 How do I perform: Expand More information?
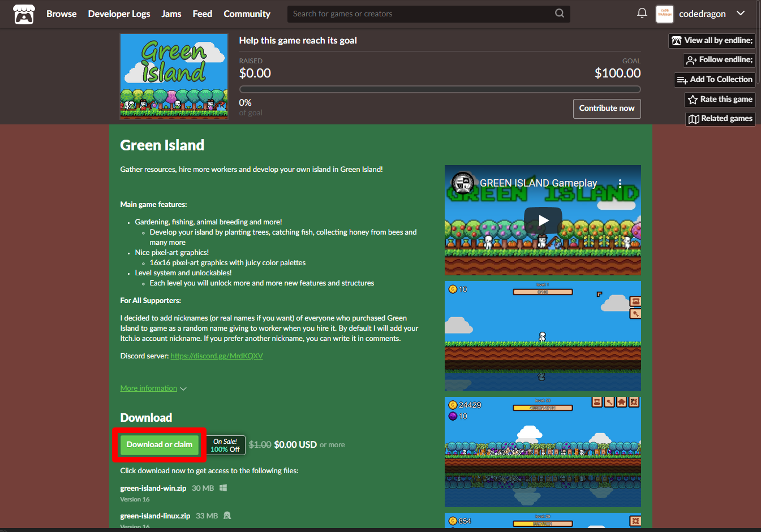point(153,388)
